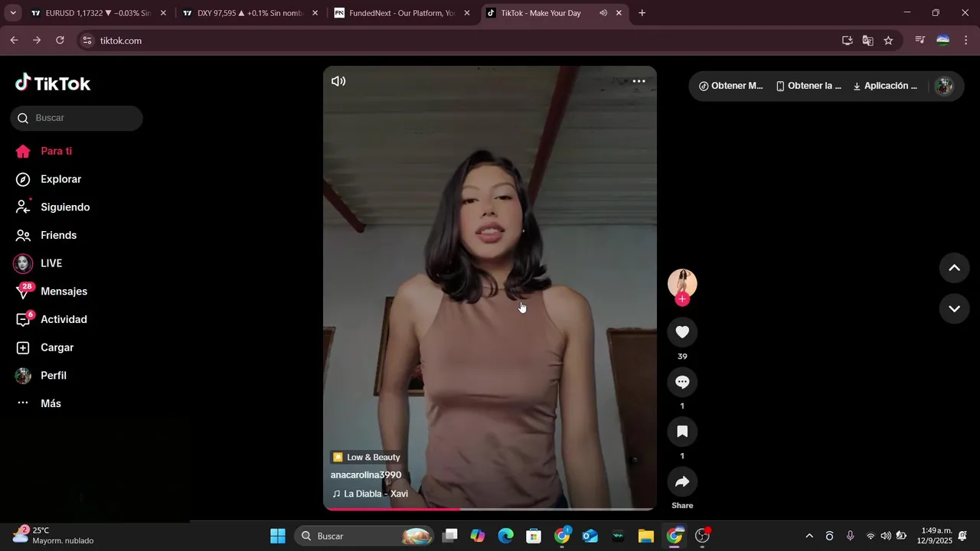
Task: Reload the TikTok page
Action: click(x=60, y=41)
